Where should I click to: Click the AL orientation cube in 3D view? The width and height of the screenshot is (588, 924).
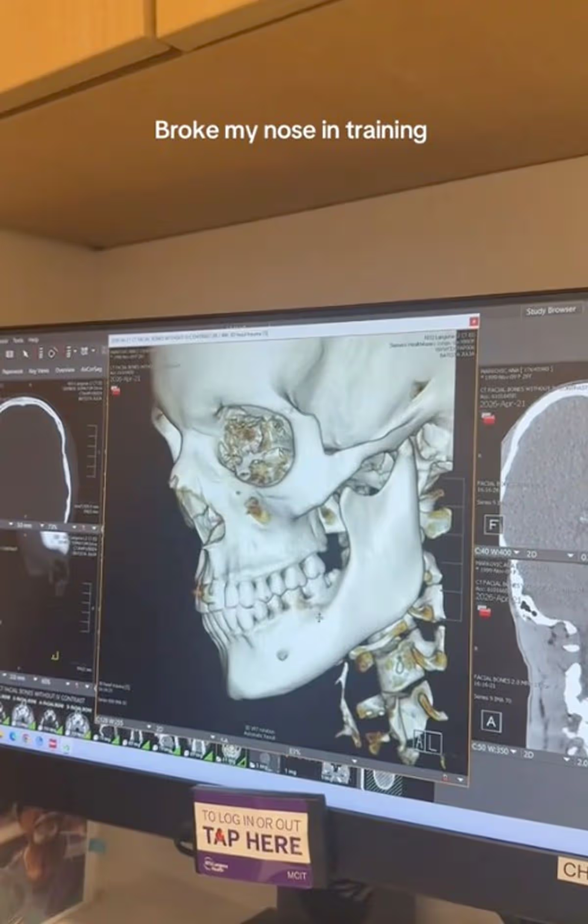pos(427,744)
